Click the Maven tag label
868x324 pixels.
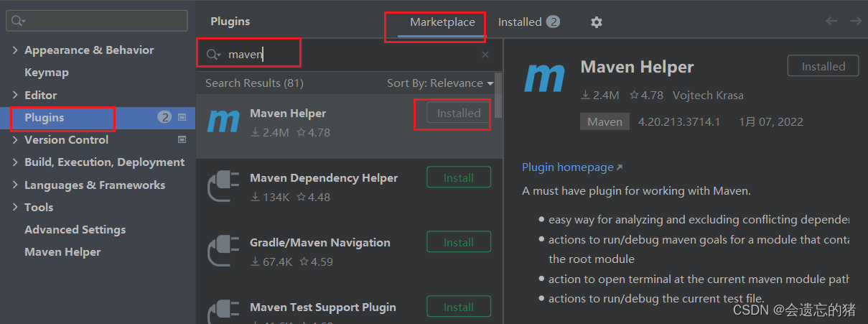tap(605, 121)
